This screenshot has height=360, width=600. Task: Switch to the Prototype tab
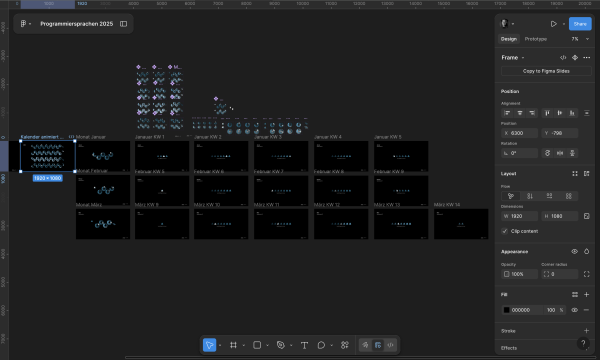coord(535,39)
